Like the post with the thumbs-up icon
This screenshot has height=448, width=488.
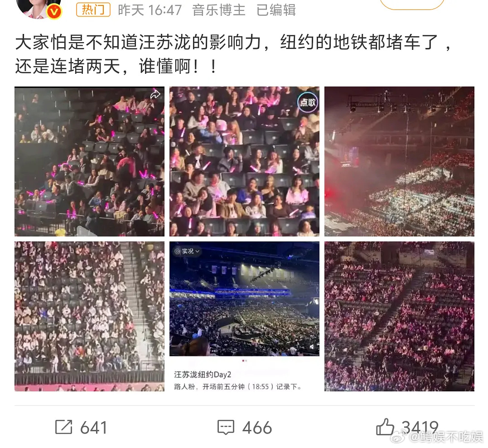click(x=385, y=427)
